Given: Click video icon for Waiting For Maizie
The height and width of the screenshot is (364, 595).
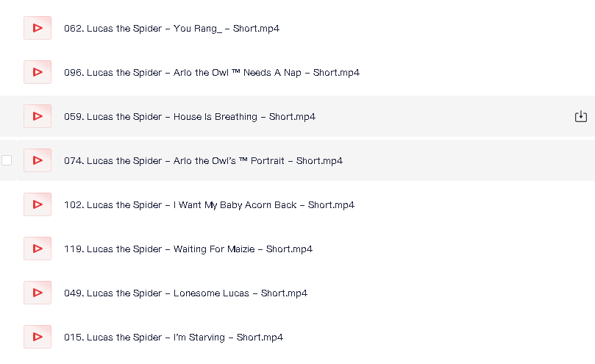Looking at the screenshot, I should (x=38, y=249).
